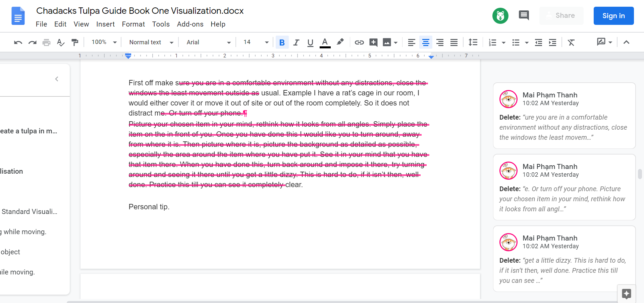Add a comment from the toolbar
The image size is (644, 303).
[x=373, y=42]
